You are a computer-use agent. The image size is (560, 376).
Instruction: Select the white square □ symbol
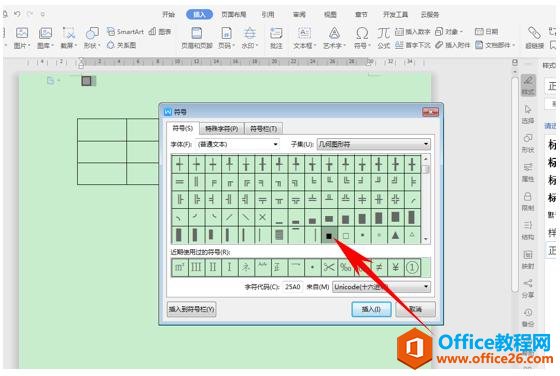pyautogui.click(x=346, y=236)
